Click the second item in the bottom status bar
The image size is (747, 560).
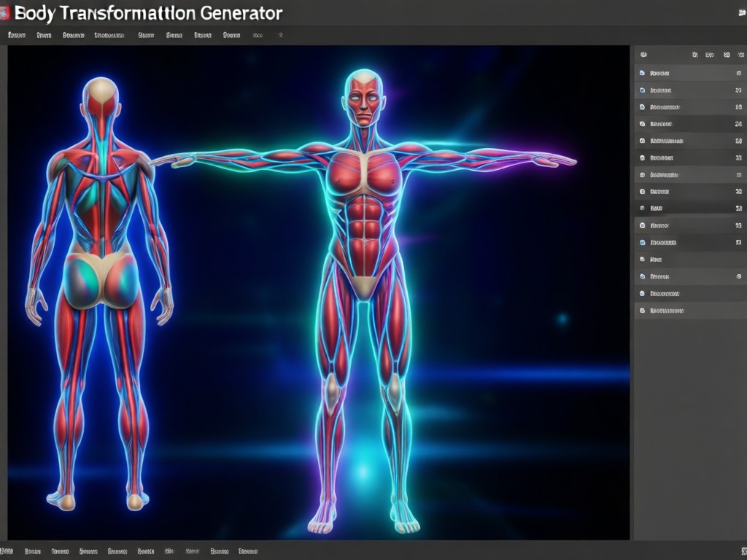[32, 551]
